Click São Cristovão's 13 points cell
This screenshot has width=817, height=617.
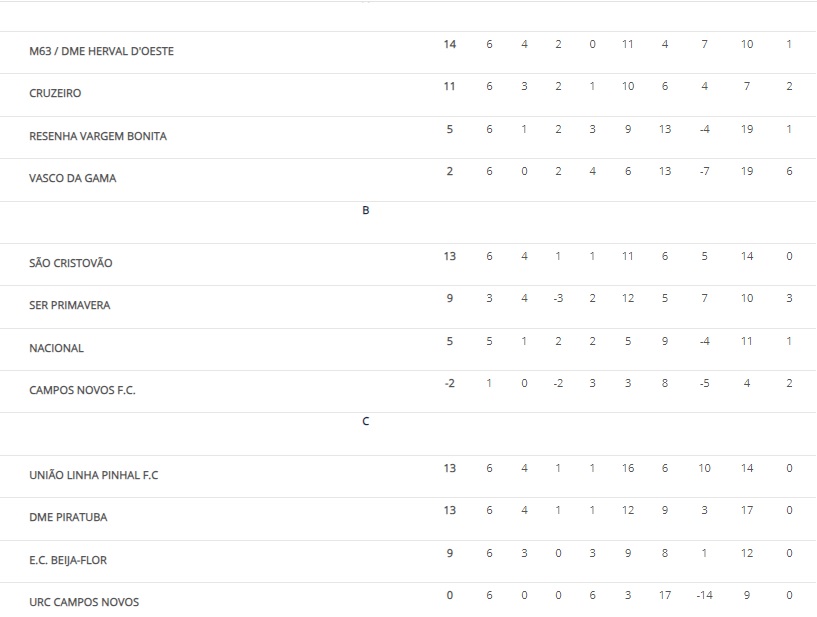click(x=450, y=256)
